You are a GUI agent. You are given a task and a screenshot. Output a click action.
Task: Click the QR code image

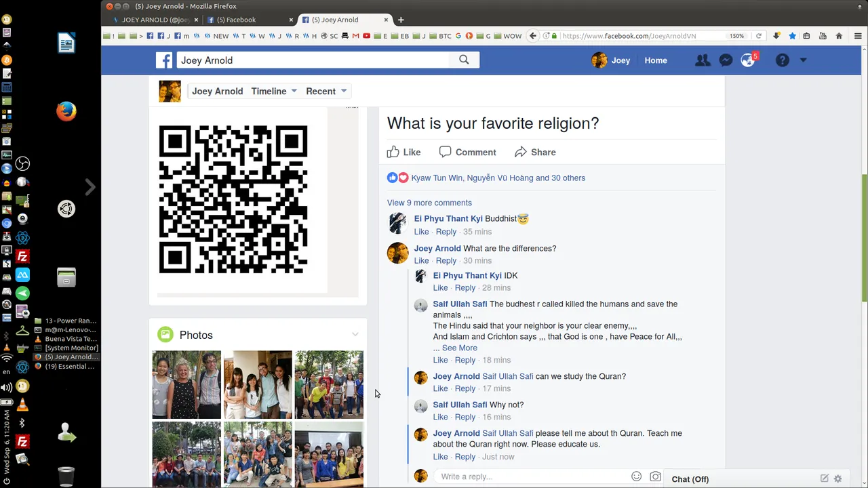[x=233, y=199]
